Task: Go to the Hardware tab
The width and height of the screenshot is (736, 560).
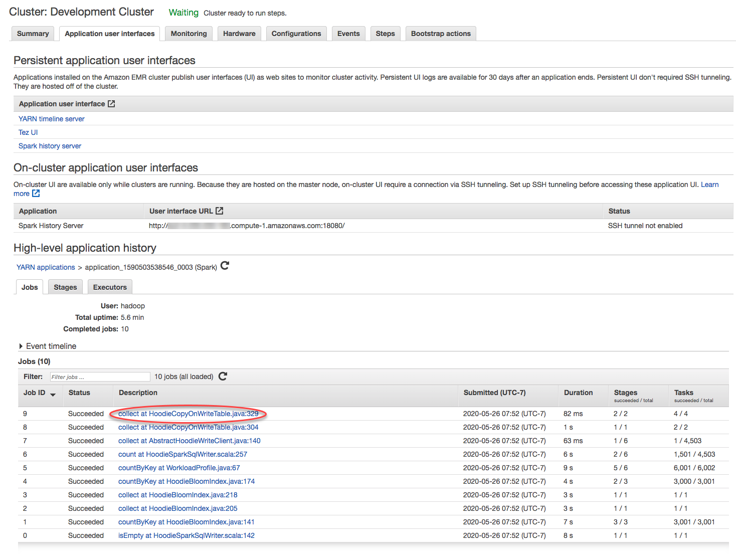Action: coord(239,34)
